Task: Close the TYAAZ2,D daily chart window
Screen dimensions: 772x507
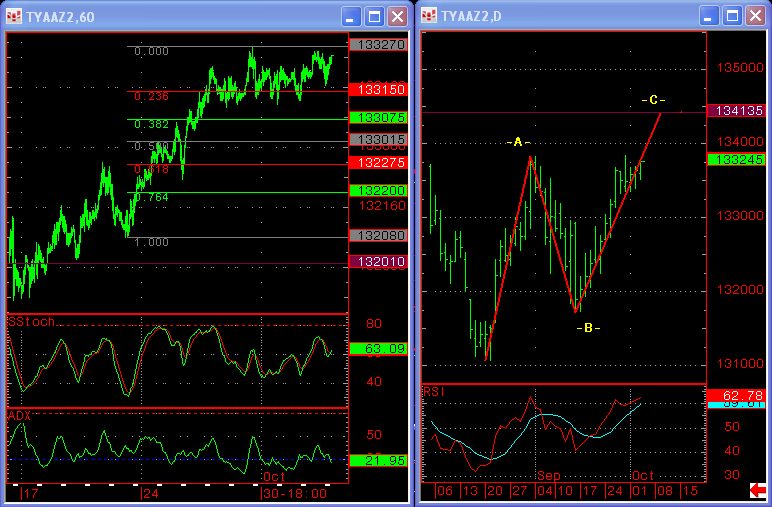Action: (755, 16)
